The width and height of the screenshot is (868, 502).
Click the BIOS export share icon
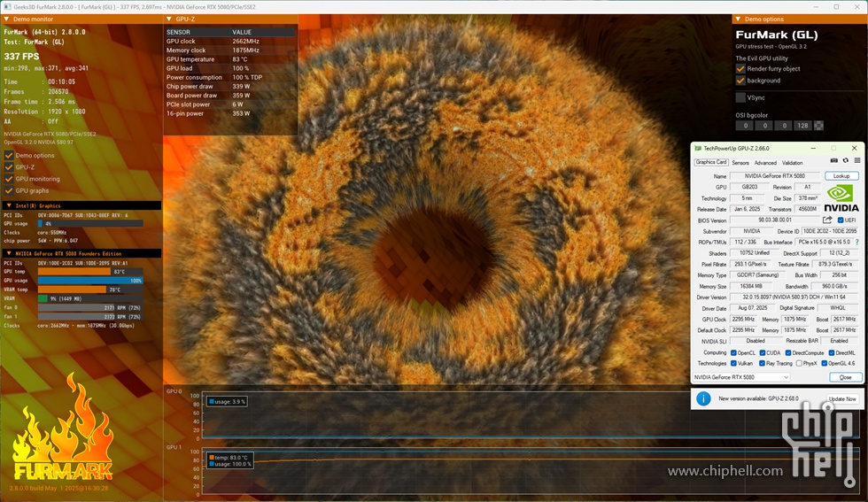[827, 220]
